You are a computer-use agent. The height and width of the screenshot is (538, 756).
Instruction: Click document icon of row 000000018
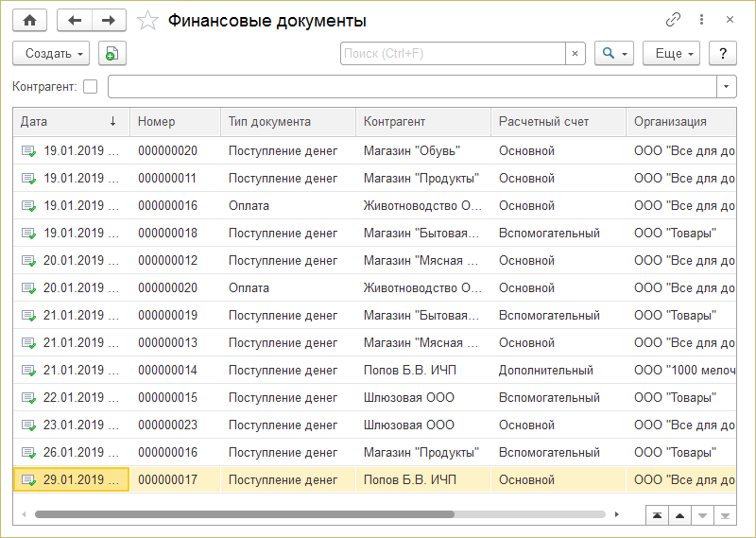[29, 234]
